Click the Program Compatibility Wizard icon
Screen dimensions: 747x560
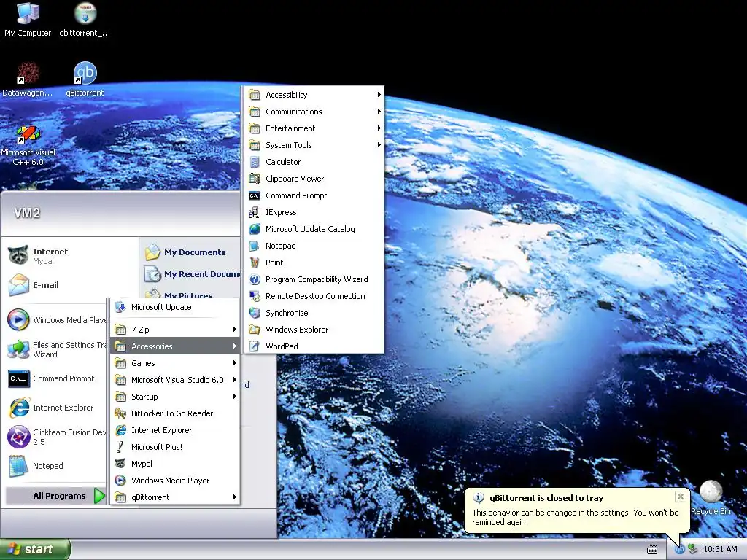click(x=255, y=279)
